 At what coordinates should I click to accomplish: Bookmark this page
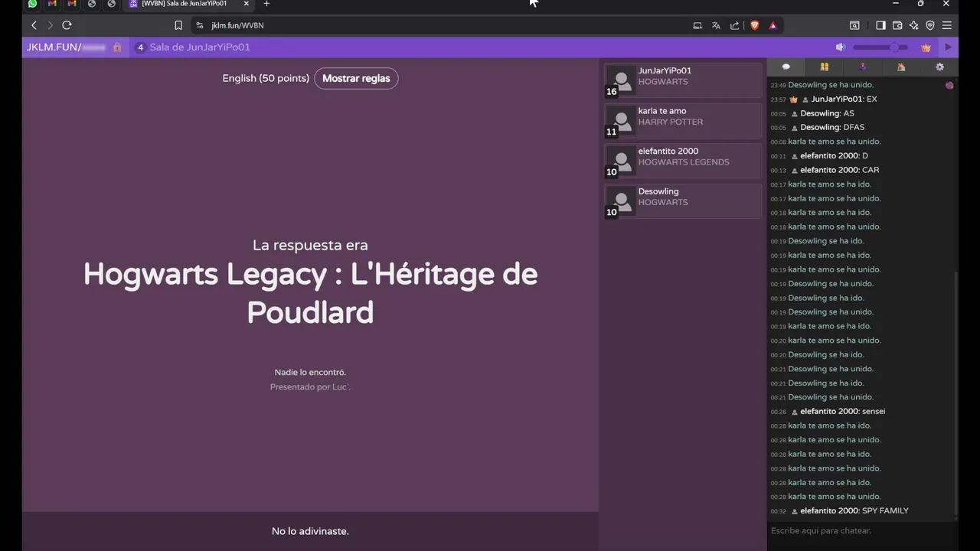(x=178, y=25)
